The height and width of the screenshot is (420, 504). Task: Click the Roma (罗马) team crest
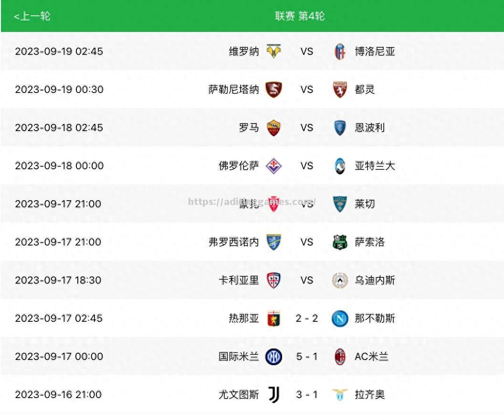pyautogui.click(x=273, y=128)
